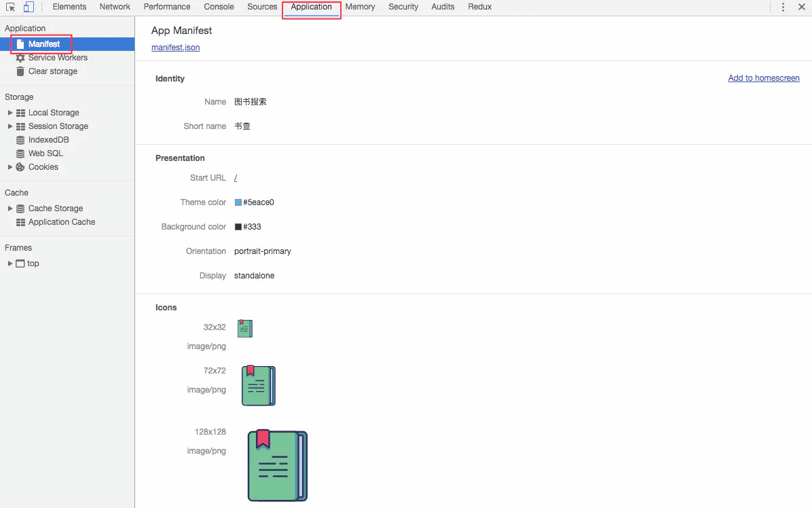Select the IndexedDB database icon
812x508 pixels.
(20, 140)
